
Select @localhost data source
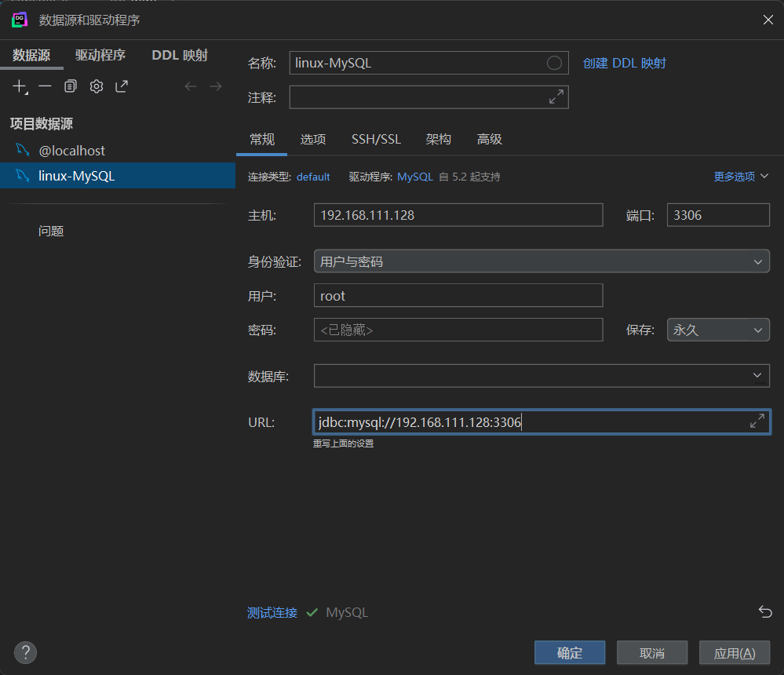[118, 150]
